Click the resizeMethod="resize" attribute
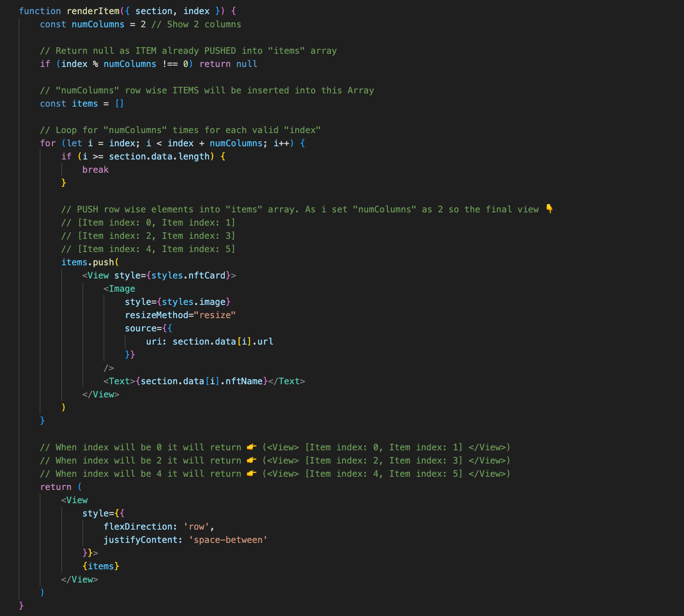Screen dimensions: 684x616 180,315
